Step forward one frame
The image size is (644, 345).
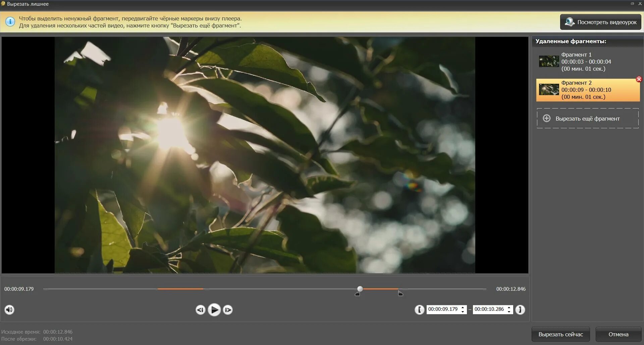228,310
